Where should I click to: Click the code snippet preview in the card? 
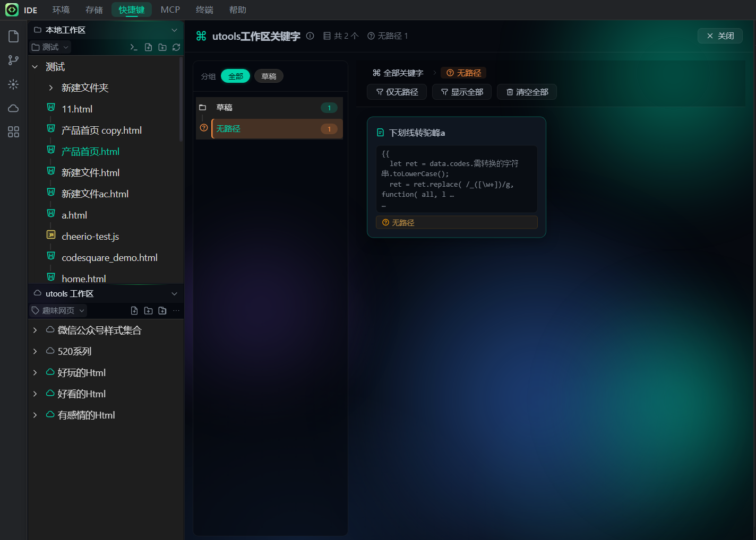[457, 179]
